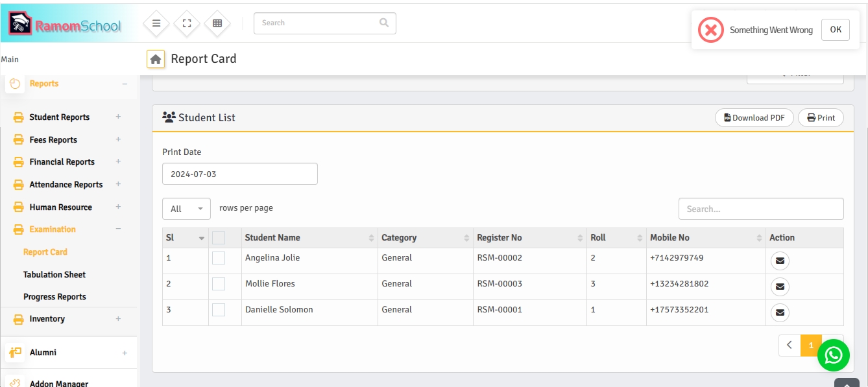Expand the Alumni menu

click(x=125, y=353)
